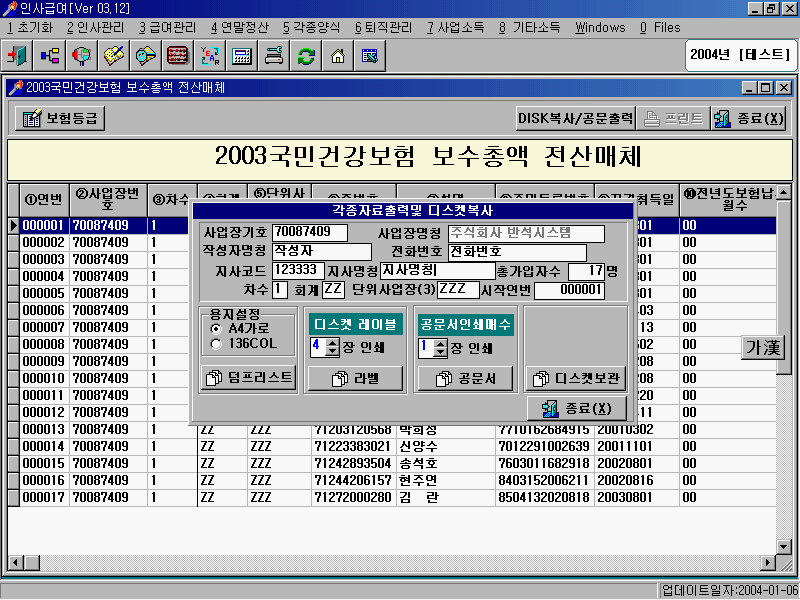
Task: Click the green refresh arrows icon
Action: point(306,56)
